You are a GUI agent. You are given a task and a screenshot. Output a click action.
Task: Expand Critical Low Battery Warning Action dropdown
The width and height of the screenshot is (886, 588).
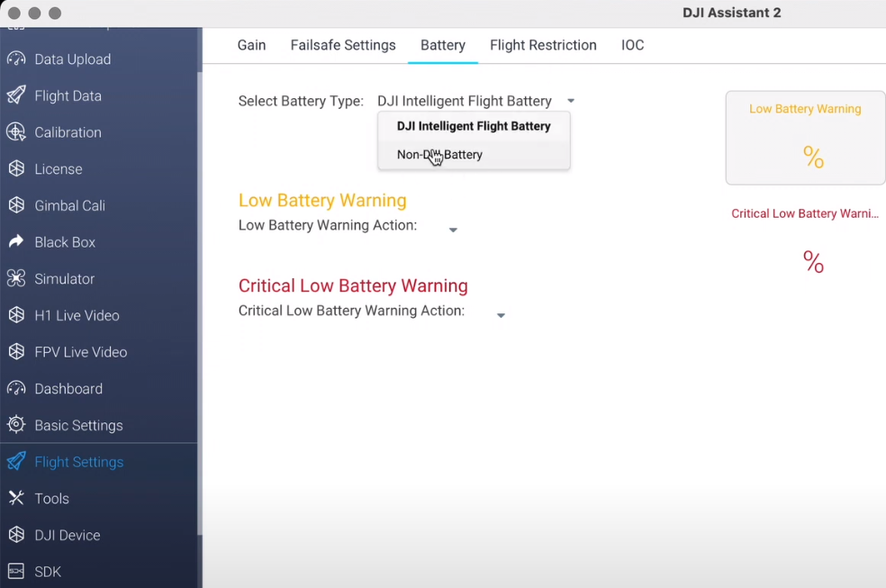coord(501,316)
